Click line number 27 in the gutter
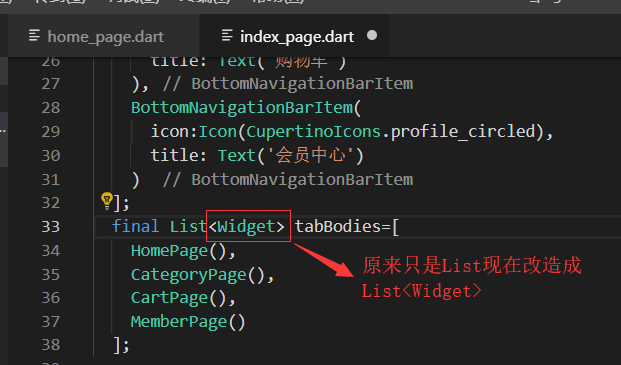Viewport: 621px width, 365px height. click(x=51, y=84)
